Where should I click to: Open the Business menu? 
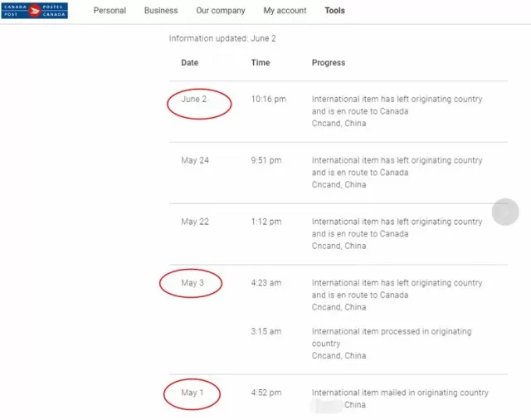[161, 11]
